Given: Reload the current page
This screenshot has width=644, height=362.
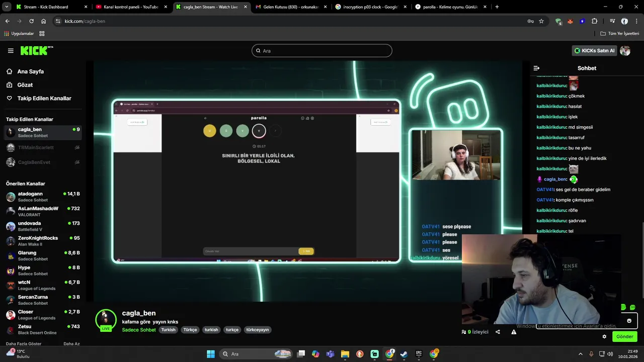Looking at the screenshot, I should point(31,21).
